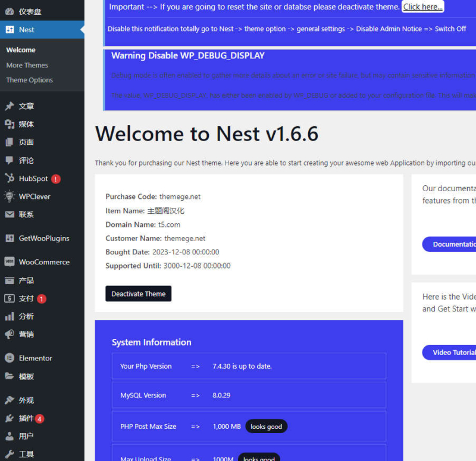The image size is (476, 461).
Task: Click the GetWooPlugins icon
Action: pyautogui.click(x=10, y=238)
